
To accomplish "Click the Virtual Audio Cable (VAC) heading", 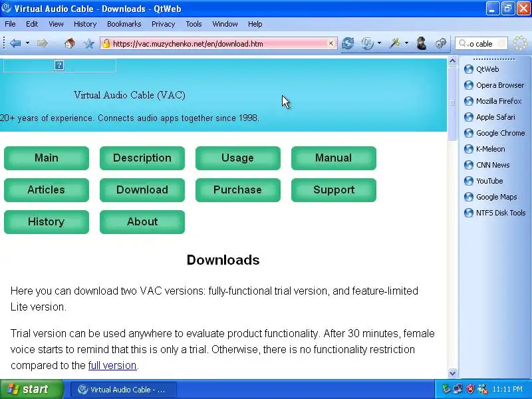I will pos(130,95).
